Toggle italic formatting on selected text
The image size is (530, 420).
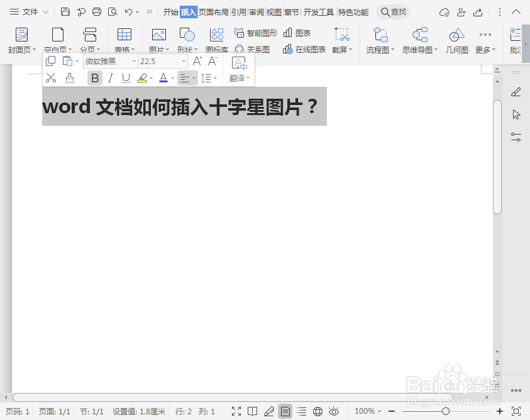pyautogui.click(x=109, y=77)
